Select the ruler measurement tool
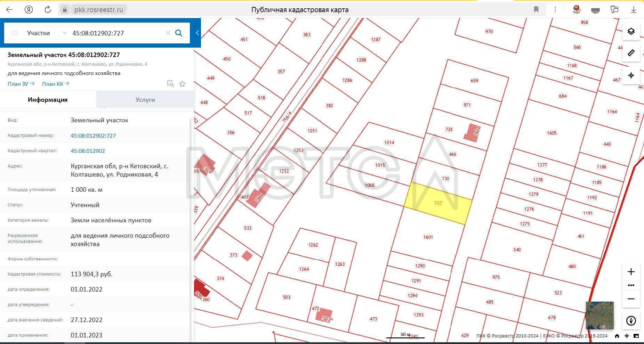Viewport: 644px width, 344px height. click(631, 53)
